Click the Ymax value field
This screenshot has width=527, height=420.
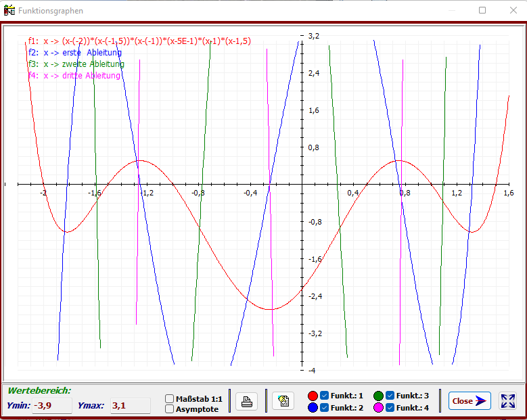point(130,406)
